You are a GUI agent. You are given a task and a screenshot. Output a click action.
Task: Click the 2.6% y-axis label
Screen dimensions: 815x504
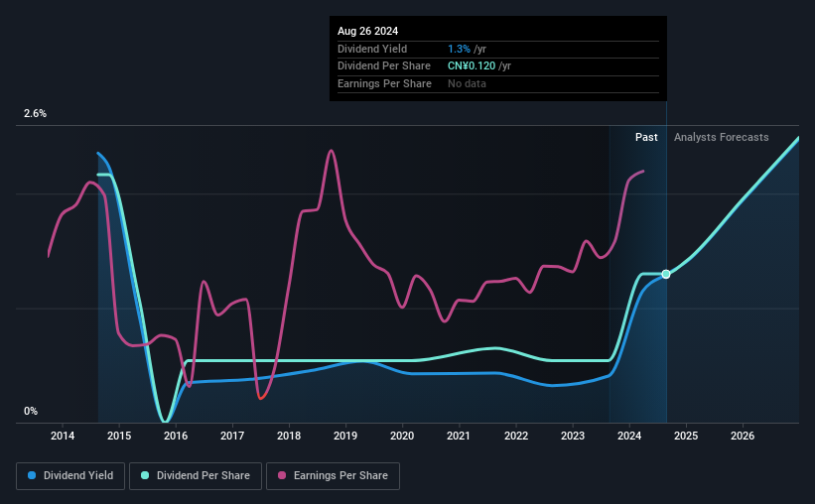[35, 114]
